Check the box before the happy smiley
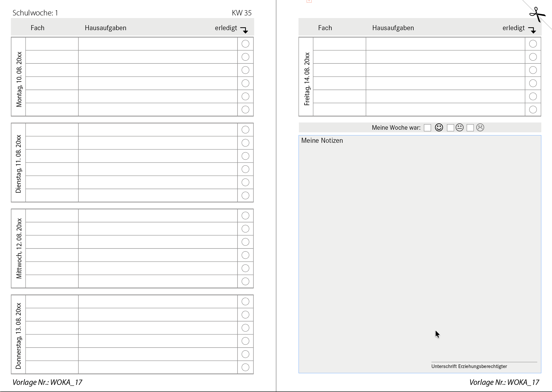Screen dimensions: 552x392 click(x=427, y=128)
